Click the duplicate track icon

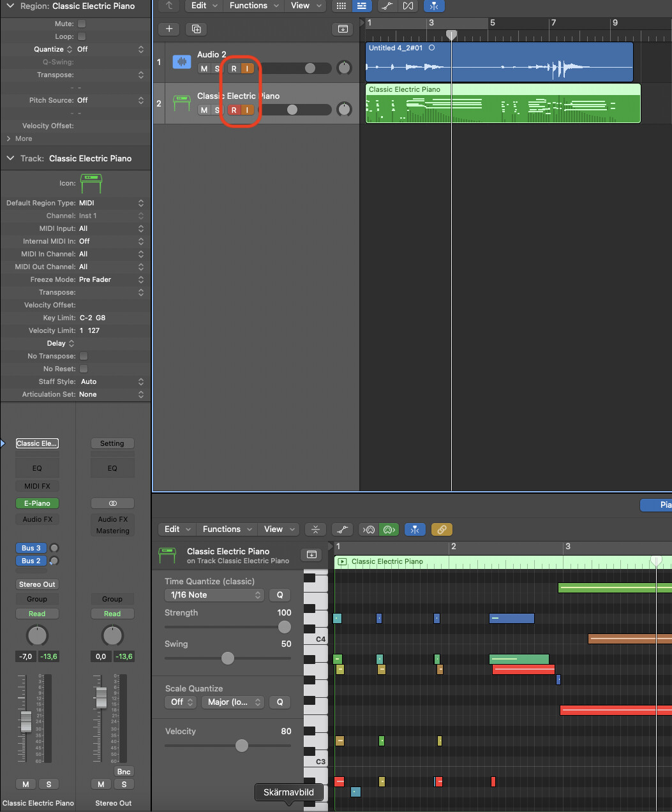pyautogui.click(x=196, y=29)
